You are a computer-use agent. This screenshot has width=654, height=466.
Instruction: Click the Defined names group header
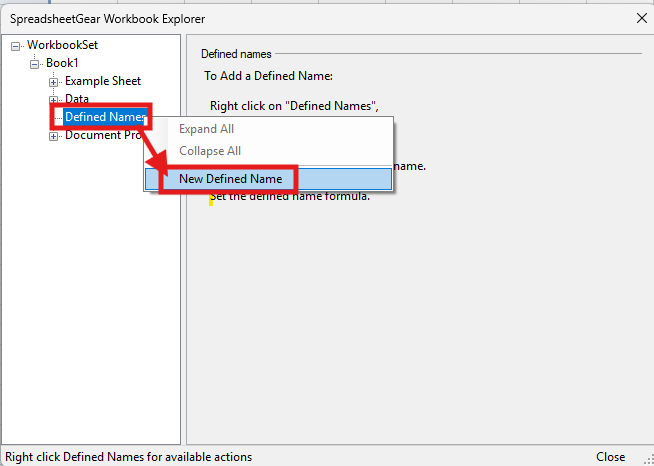click(236, 54)
